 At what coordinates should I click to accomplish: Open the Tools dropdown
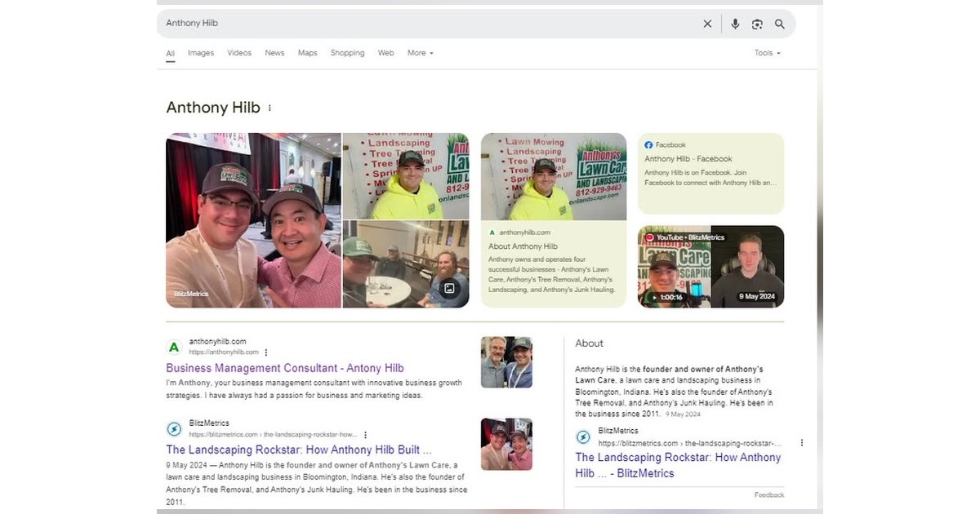click(x=767, y=53)
